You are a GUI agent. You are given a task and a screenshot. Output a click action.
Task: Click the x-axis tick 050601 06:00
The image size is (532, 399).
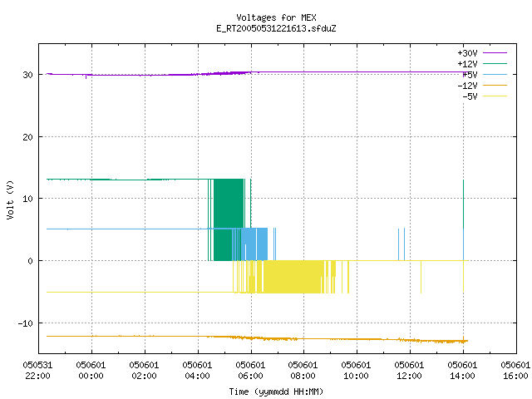click(x=250, y=371)
